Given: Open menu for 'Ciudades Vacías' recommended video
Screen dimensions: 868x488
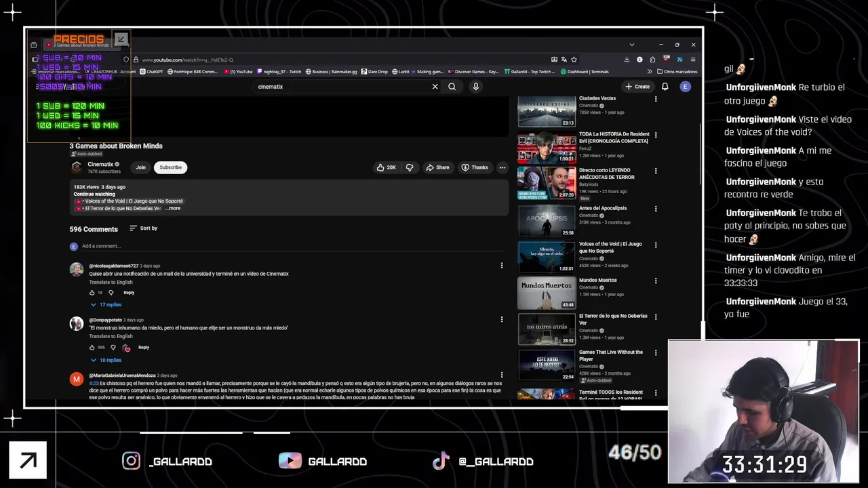Looking at the screenshot, I should pyautogui.click(x=655, y=99).
